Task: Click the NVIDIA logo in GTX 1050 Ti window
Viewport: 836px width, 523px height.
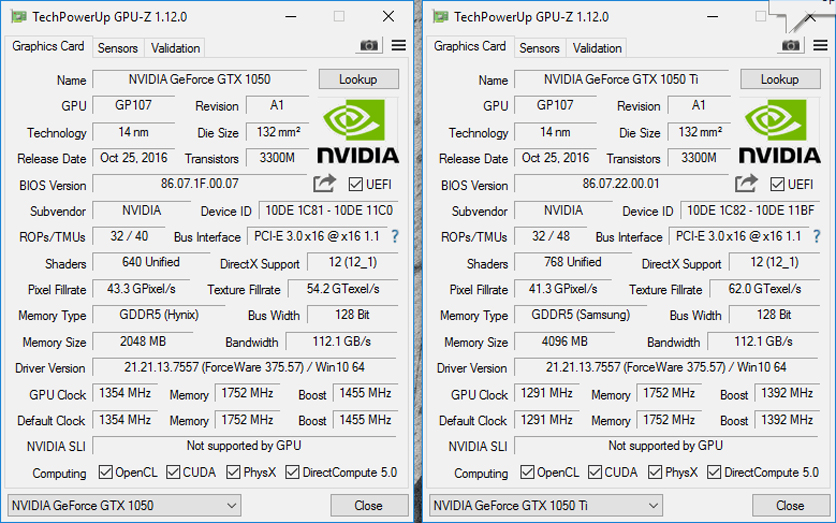Action: click(x=779, y=131)
